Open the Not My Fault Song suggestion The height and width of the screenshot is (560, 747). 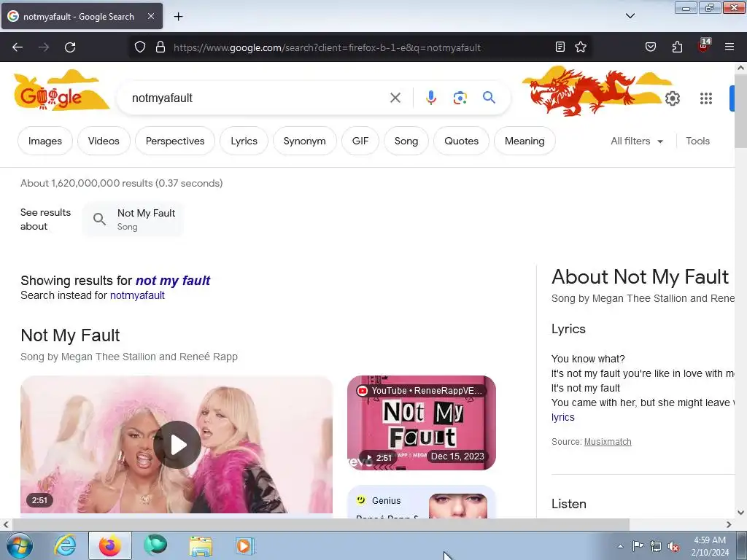(x=133, y=219)
